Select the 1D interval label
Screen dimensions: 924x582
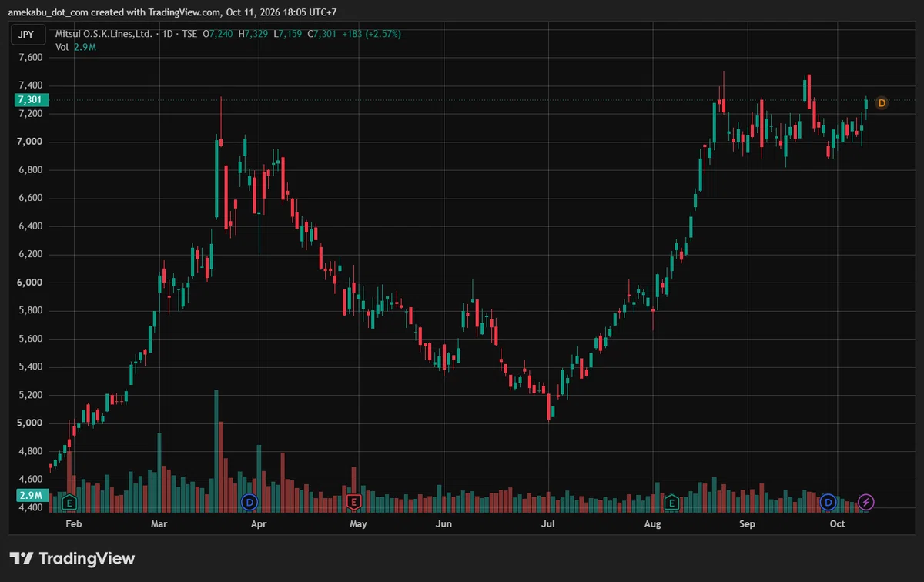(167, 34)
